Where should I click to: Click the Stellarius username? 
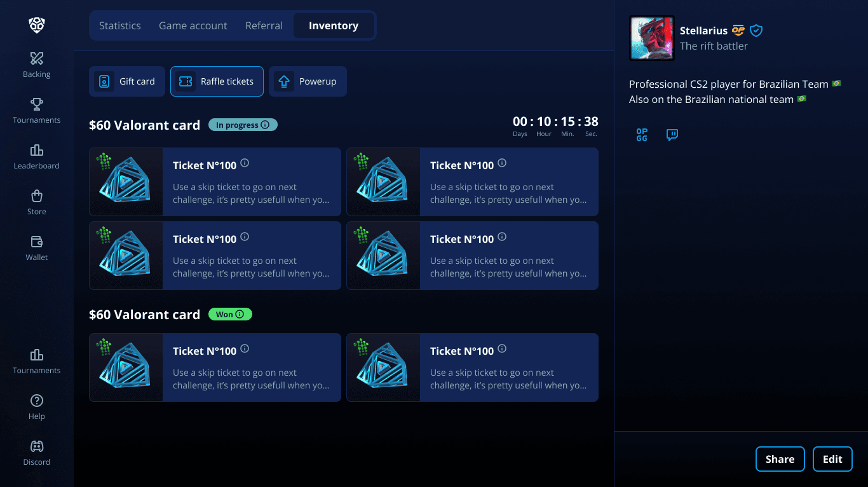703,31
